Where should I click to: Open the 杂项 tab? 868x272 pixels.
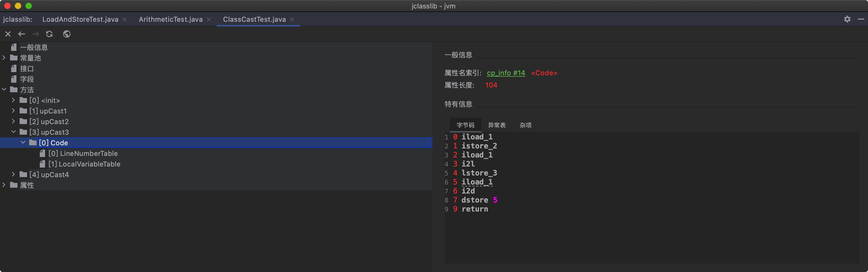pyautogui.click(x=525, y=125)
